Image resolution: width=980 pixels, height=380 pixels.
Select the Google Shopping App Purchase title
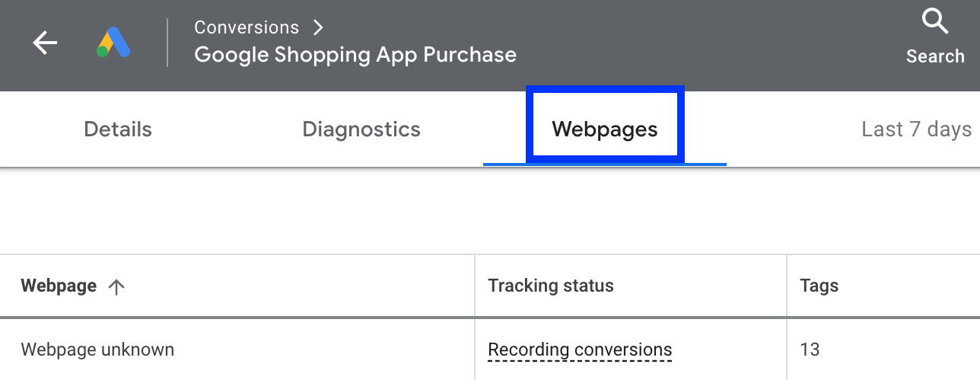pyautogui.click(x=355, y=55)
